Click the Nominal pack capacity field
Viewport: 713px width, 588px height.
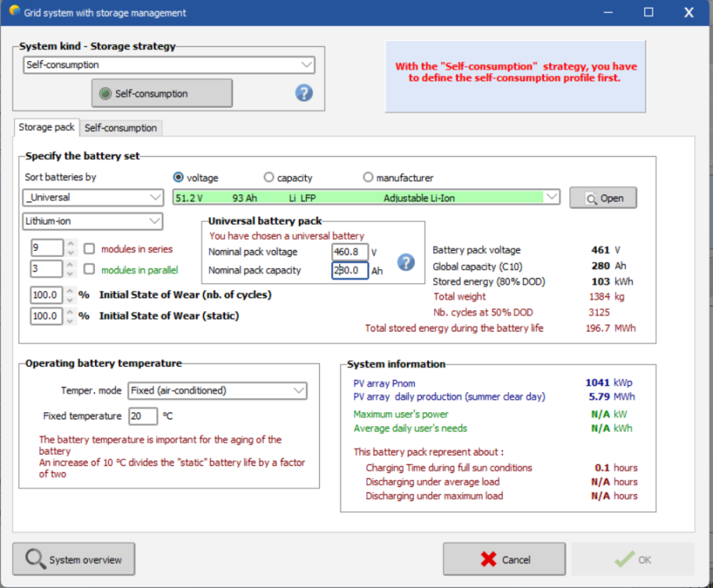(x=350, y=271)
